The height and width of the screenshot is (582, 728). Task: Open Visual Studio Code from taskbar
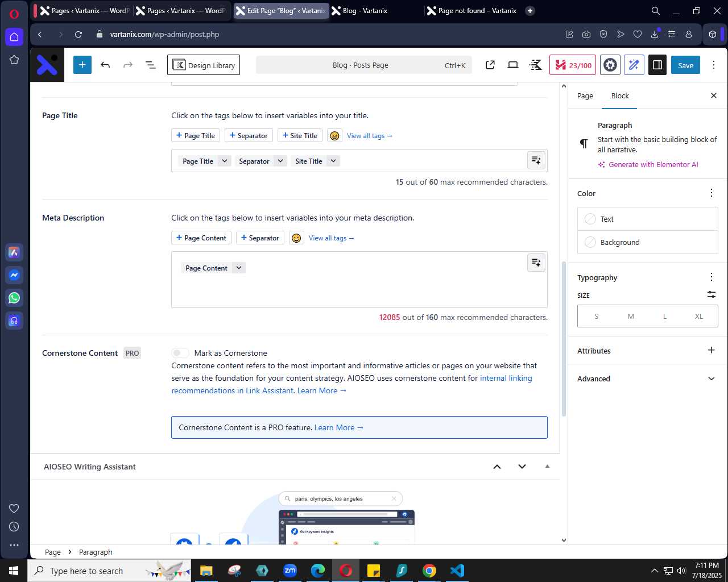tap(457, 571)
